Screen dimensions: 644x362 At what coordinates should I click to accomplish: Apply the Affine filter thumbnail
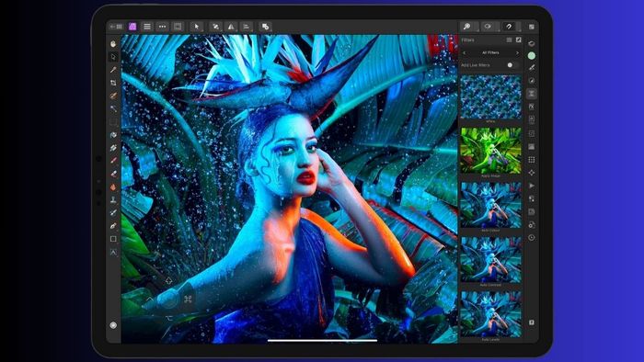point(490,97)
